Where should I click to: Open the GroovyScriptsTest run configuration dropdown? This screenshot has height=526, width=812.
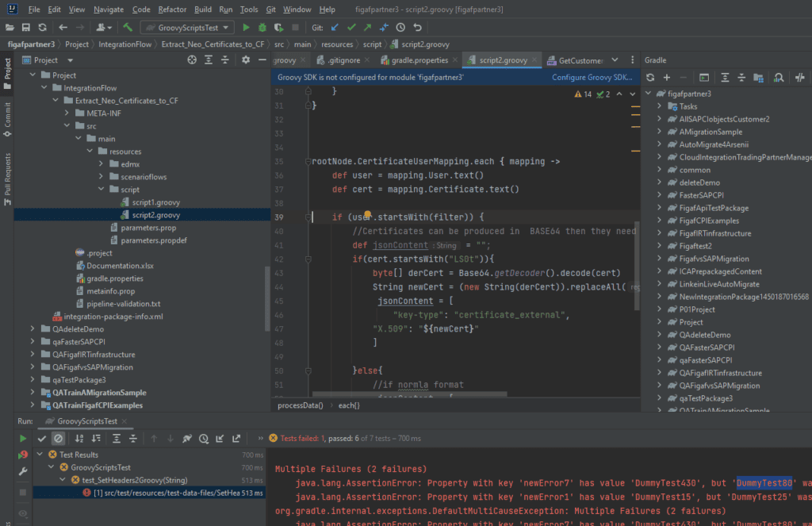point(187,28)
